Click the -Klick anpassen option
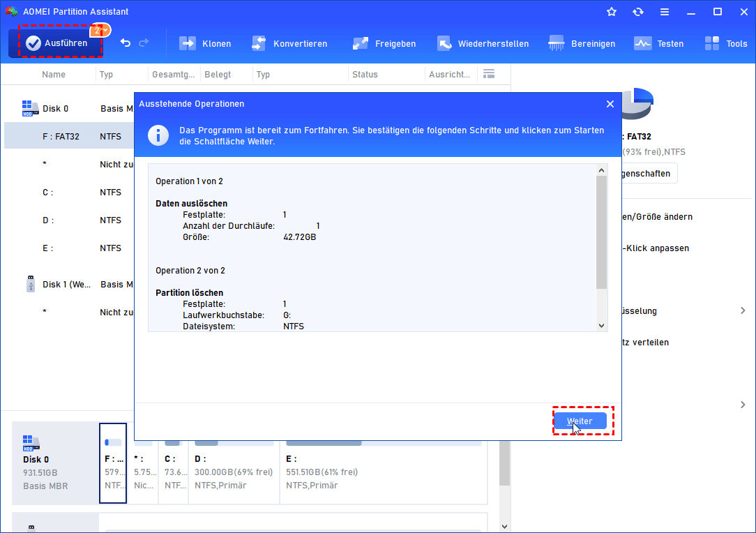Screen dimensions: 756x533 point(656,248)
